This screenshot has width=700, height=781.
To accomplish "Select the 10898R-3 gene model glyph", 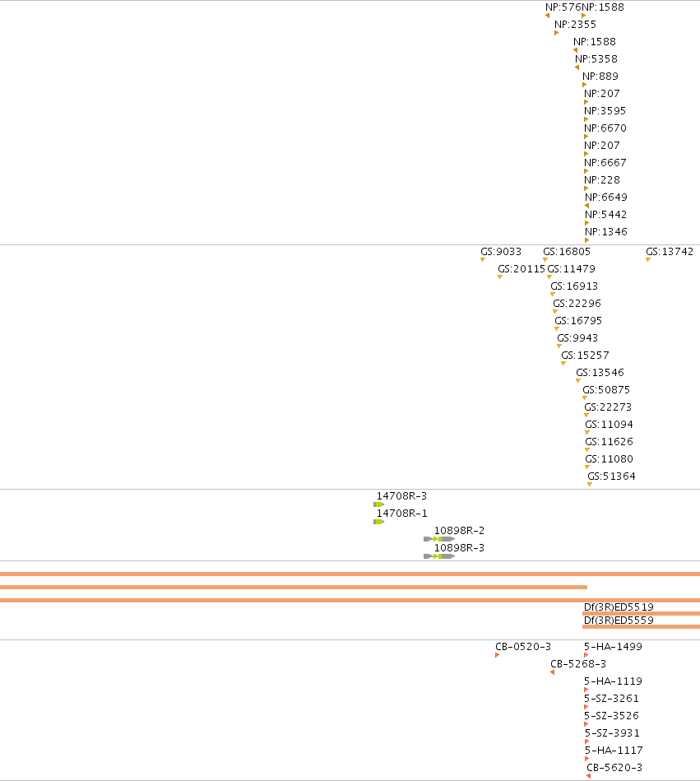I will (439, 556).
